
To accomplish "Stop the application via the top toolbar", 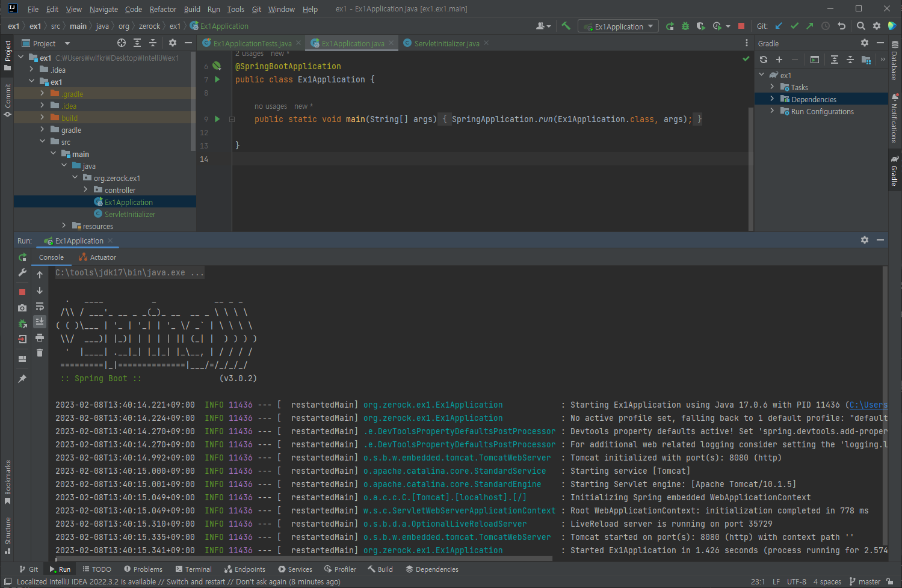I will pyautogui.click(x=741, y=26).
